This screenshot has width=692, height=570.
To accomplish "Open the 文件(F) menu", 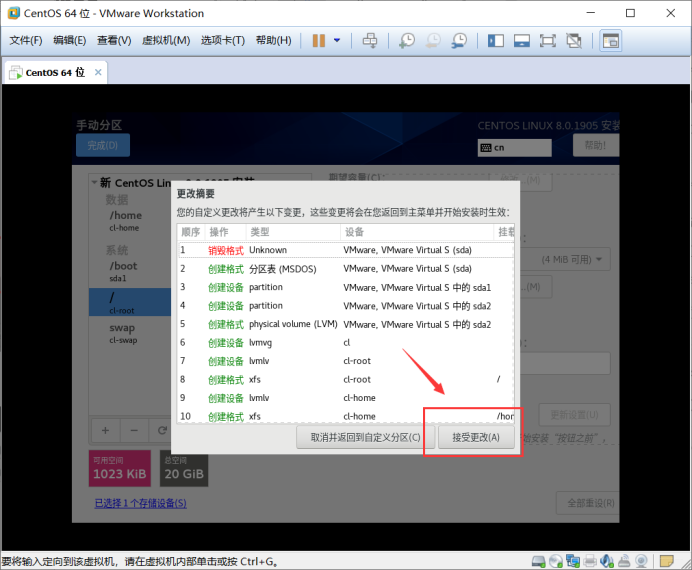I will [x=26, y=41].
